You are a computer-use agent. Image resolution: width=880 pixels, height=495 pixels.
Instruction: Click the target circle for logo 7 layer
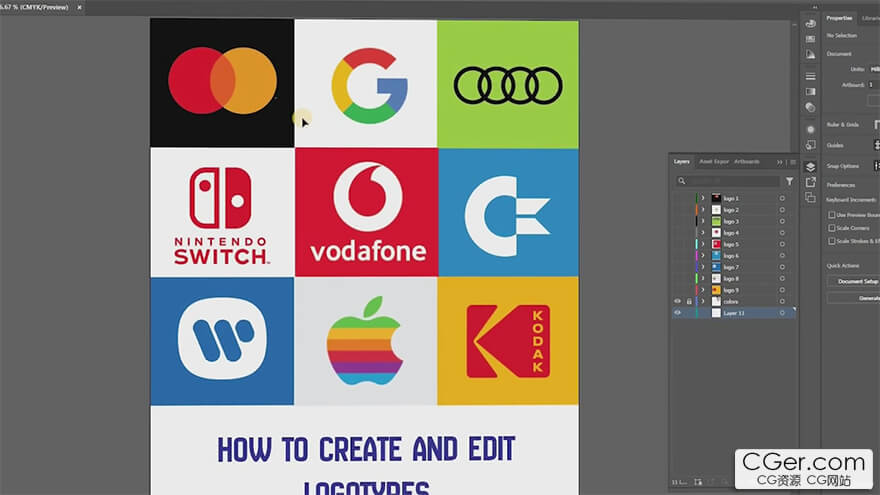click(x=782, y=267)
